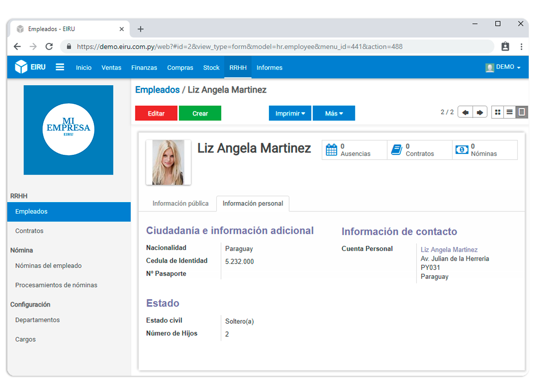Open the Más dropdown
The width and height of the screenshot is (536, 392).
334,113
